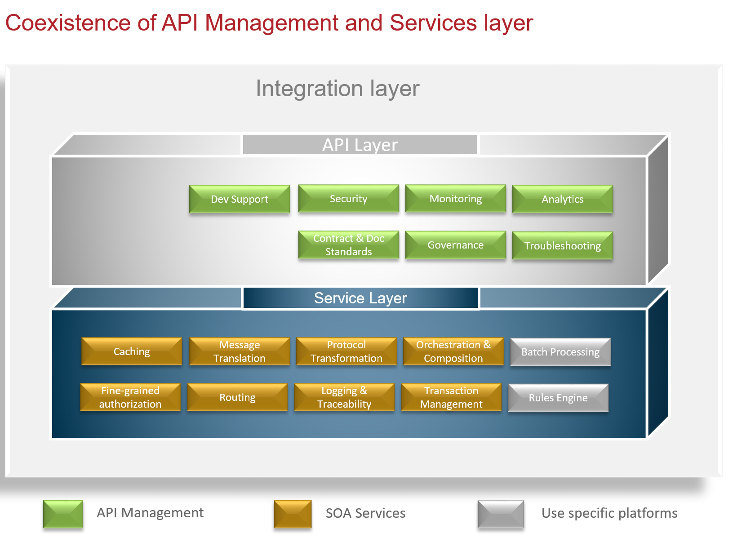Select the Monitoring block

tap(455, 198)
